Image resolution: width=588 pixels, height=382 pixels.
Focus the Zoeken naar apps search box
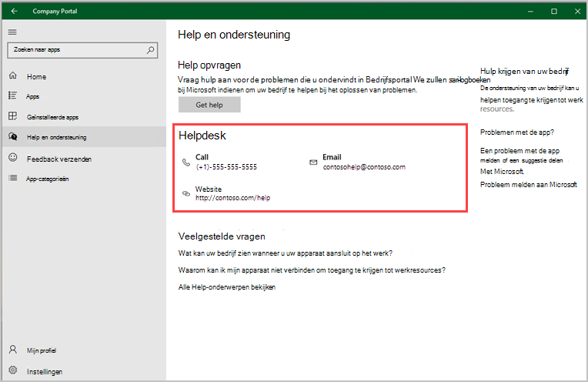point(82,50)
